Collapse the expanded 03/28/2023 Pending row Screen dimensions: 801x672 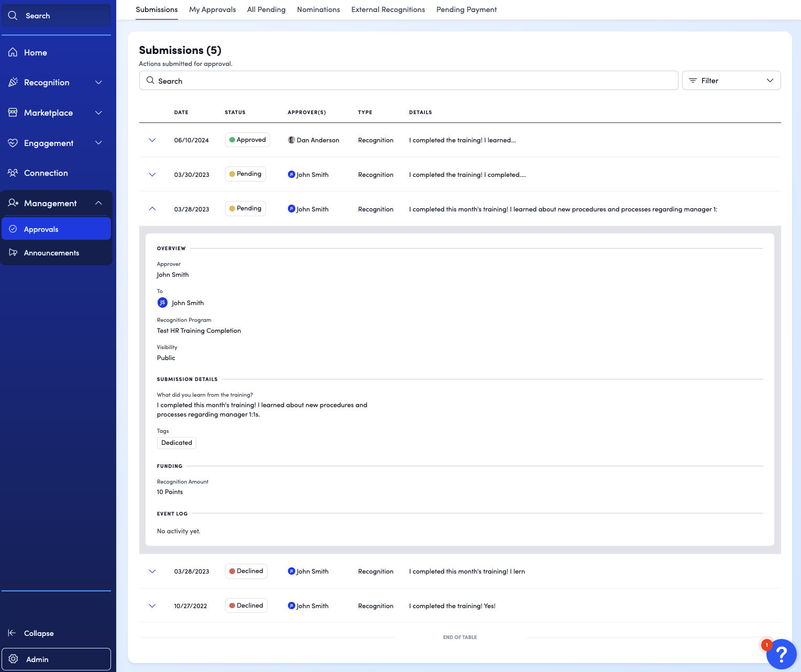tap(152, 209)
